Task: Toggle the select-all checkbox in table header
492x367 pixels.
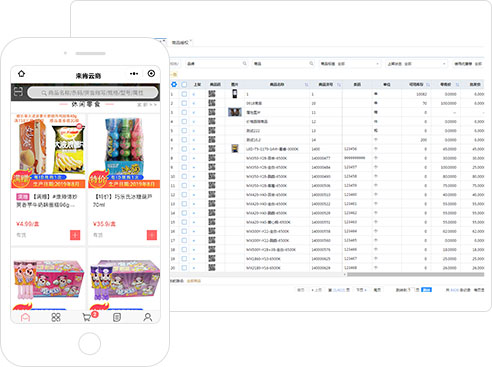Action: tap(184, 85)
